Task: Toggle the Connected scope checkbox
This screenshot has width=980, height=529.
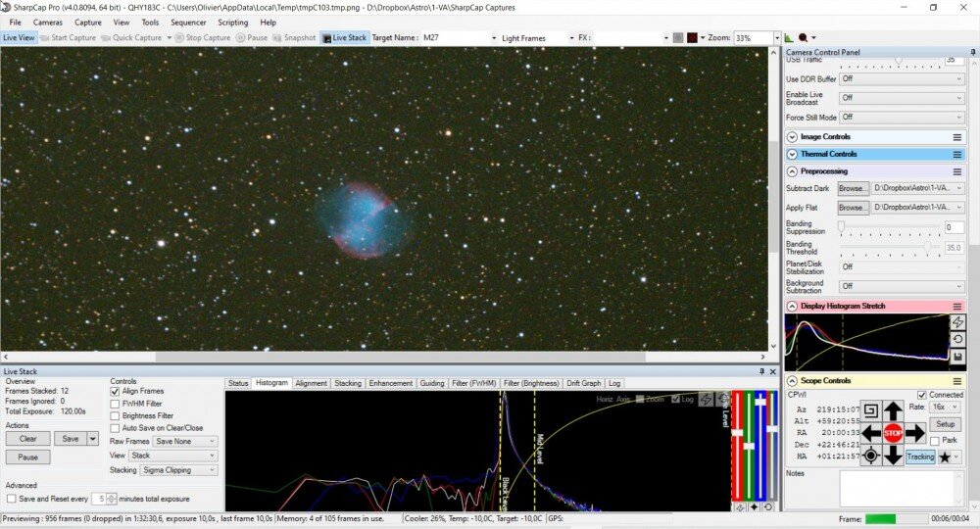Action: coord(921,395)
